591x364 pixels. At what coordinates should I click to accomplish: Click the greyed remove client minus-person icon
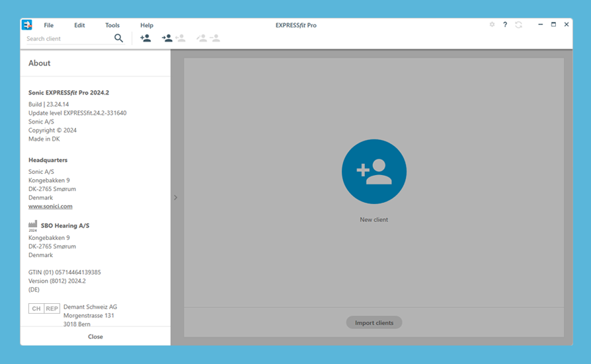point(215,38)
